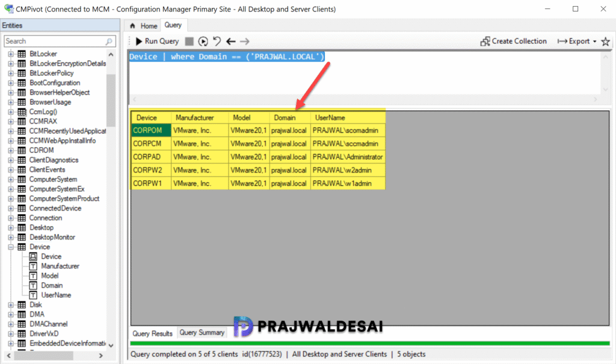This screenshot has height=364, width=616.
Task: Click the Create Collection button label
Action: point(519,42)
